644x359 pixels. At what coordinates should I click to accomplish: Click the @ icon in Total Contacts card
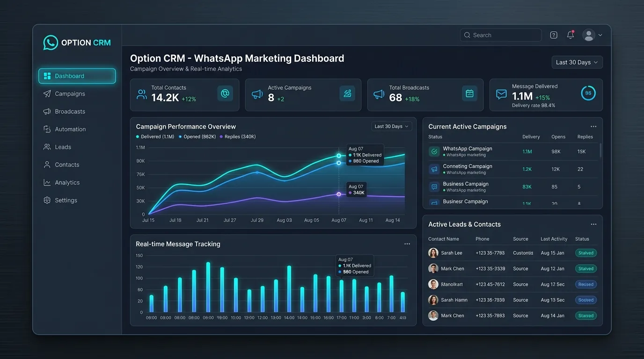[x=225, y=93]
